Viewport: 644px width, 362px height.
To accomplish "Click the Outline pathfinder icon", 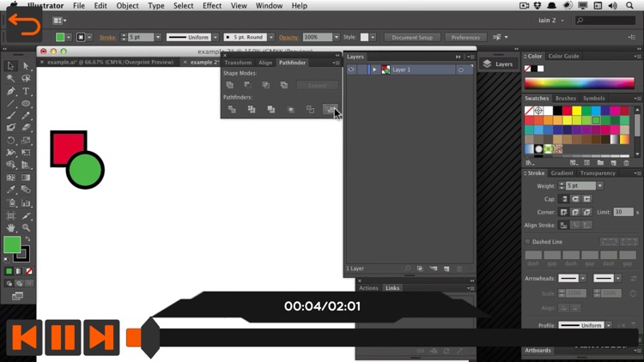I will click(311, 109).
